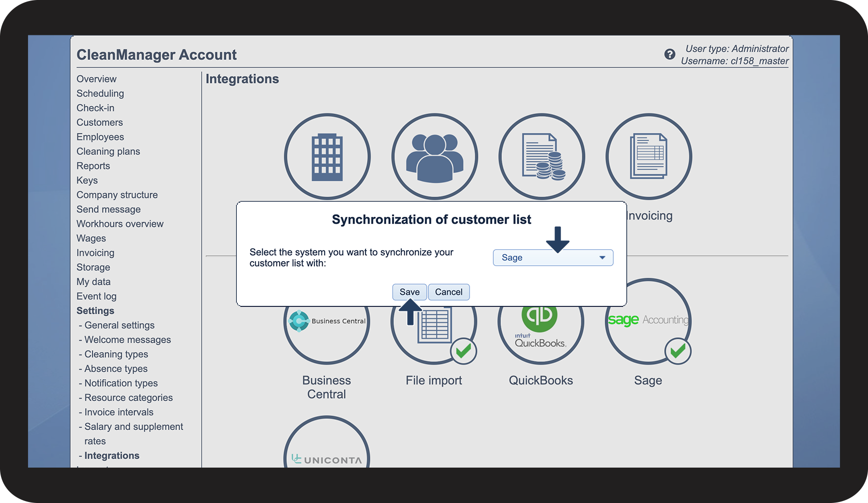
Task: Toggle the green checkmark on File import
Action: pyautogui.click(x=463, y=351)
